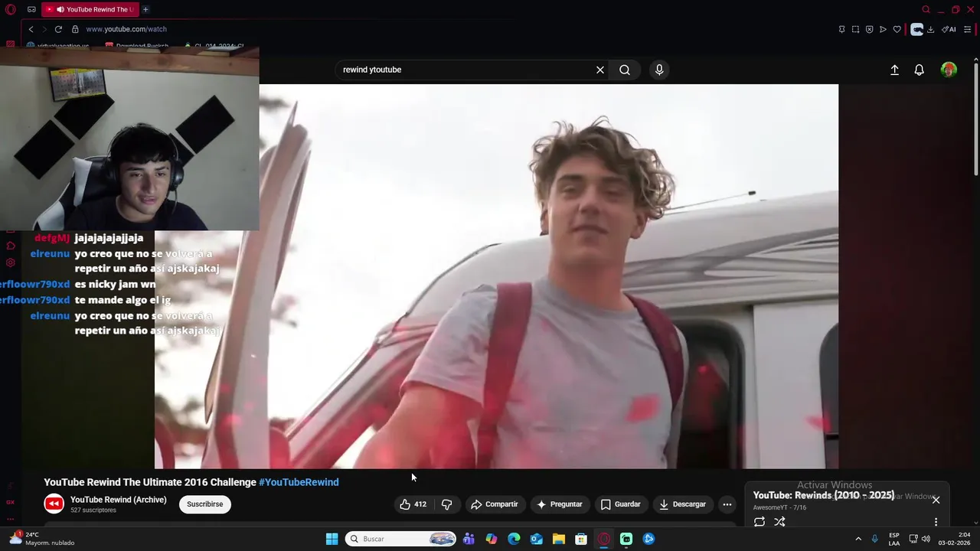Screen dimensions: 980x551
Task: Open the browser downloads panel
Action: point(930,29)
